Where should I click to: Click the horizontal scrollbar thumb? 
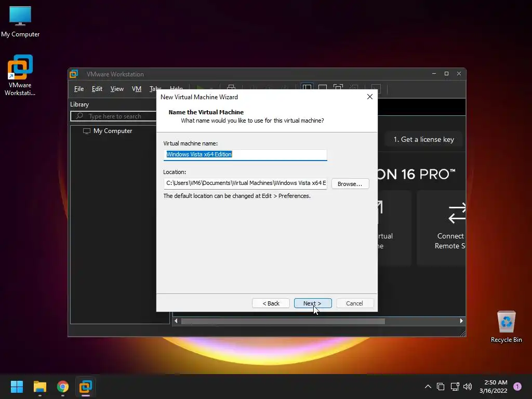click(283, 321)
